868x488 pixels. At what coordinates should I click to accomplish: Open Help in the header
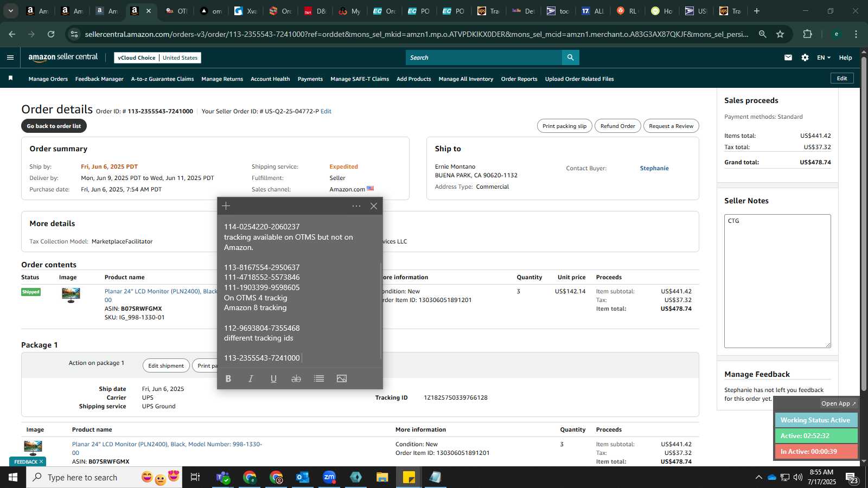845,57
